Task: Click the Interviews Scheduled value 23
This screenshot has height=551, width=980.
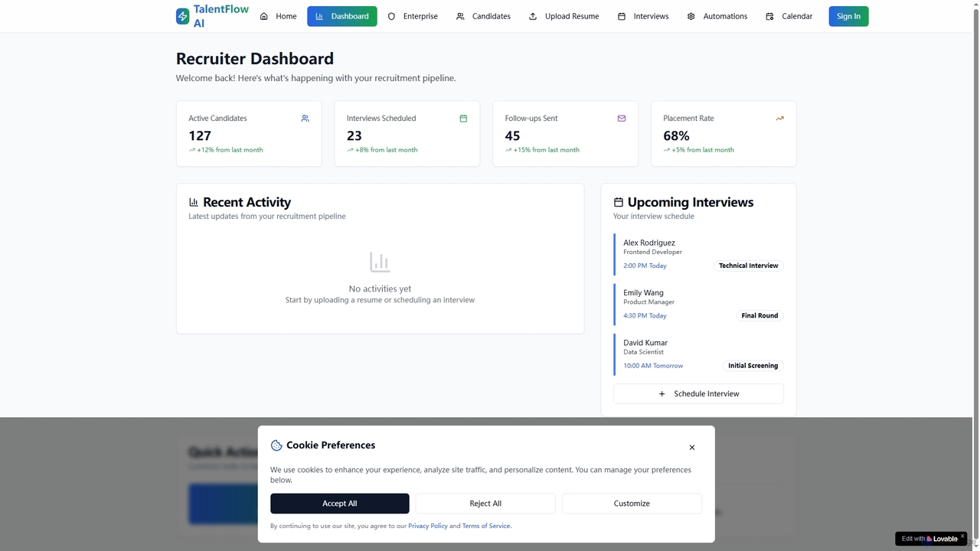Action: click(354, 135)
